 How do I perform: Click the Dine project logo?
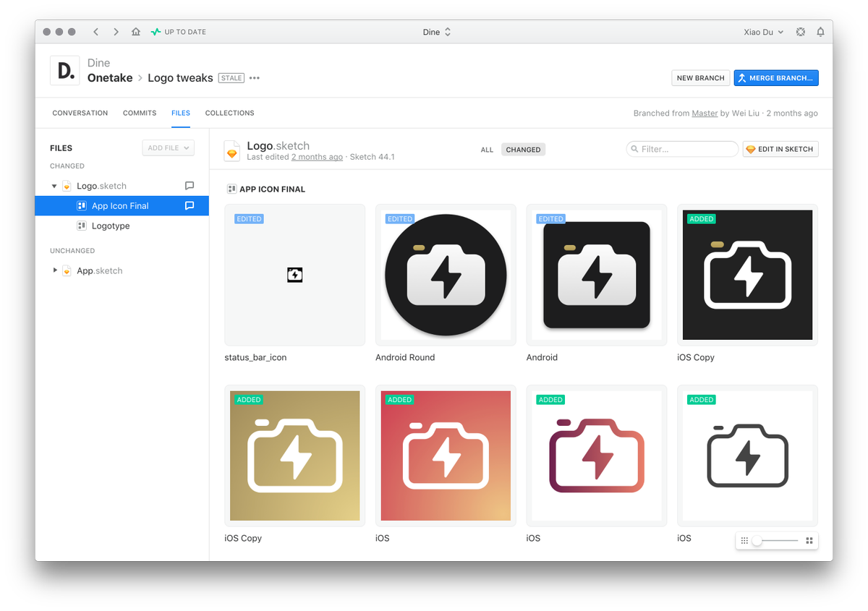[65, 70]
